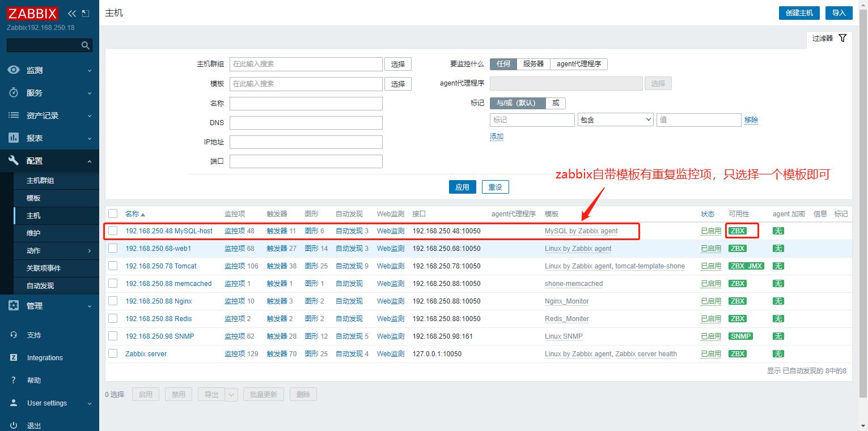
Task: Click the 创建主机 button
Action: [x=799, y=13]
